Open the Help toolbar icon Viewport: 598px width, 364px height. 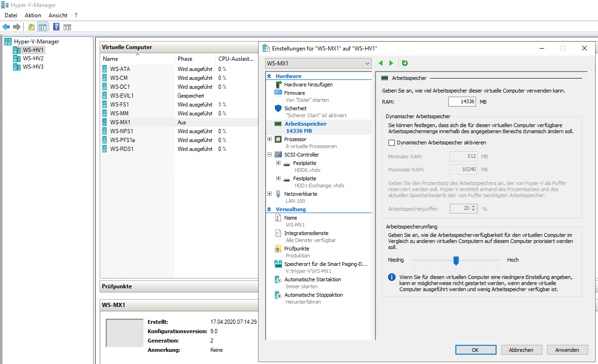click(57, 27)
